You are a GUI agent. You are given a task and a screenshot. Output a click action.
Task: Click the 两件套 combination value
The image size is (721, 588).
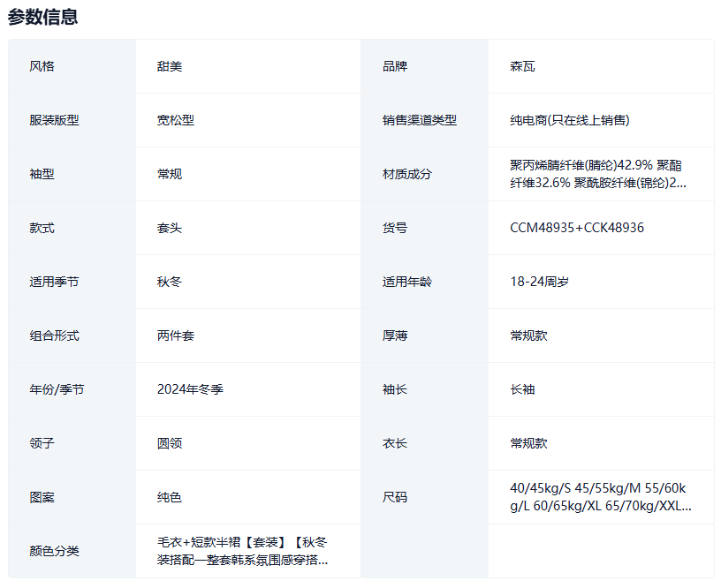(176, 335)
